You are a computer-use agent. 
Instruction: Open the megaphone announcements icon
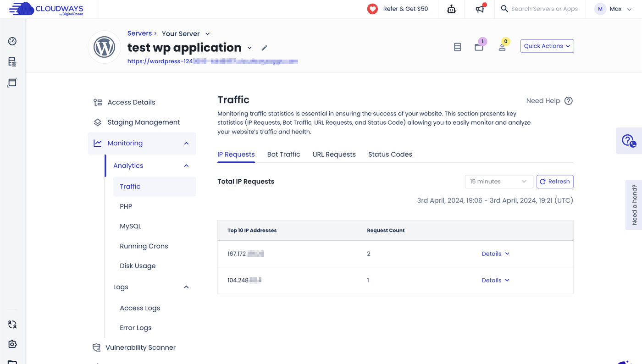pos(480,9)
